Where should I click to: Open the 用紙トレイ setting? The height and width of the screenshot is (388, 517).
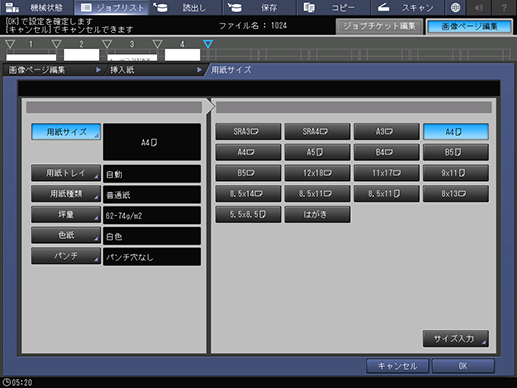tap(66, 173)
